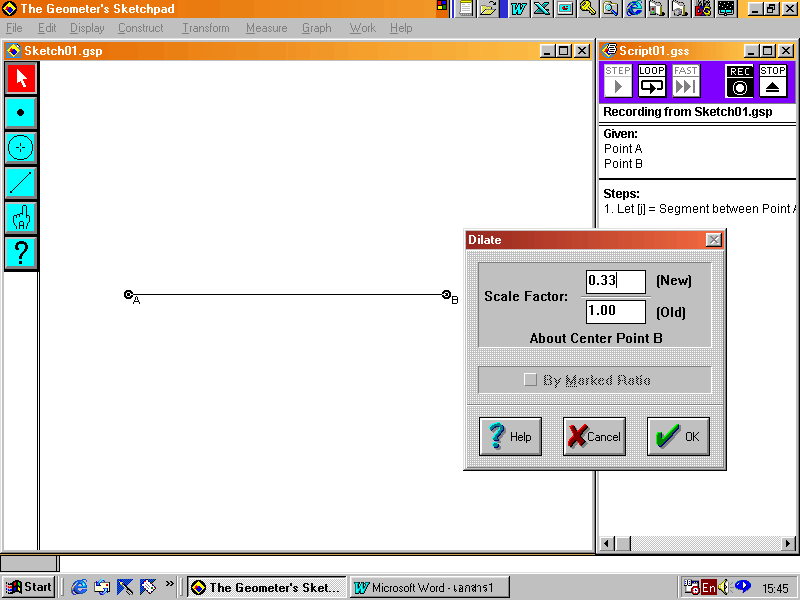The image size is (800, 600).
Task: Select the Text labeling hand tool
Action: click(x=21, y=218)
